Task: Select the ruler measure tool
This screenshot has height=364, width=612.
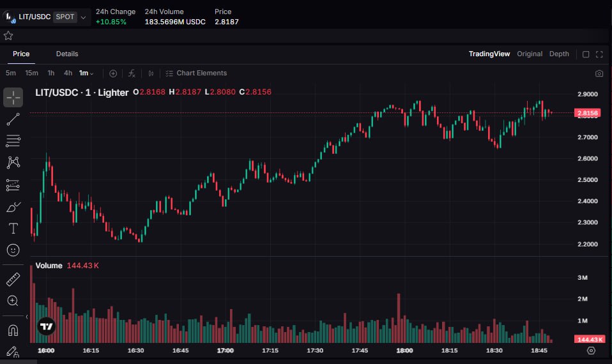Action: click(13, 279)
